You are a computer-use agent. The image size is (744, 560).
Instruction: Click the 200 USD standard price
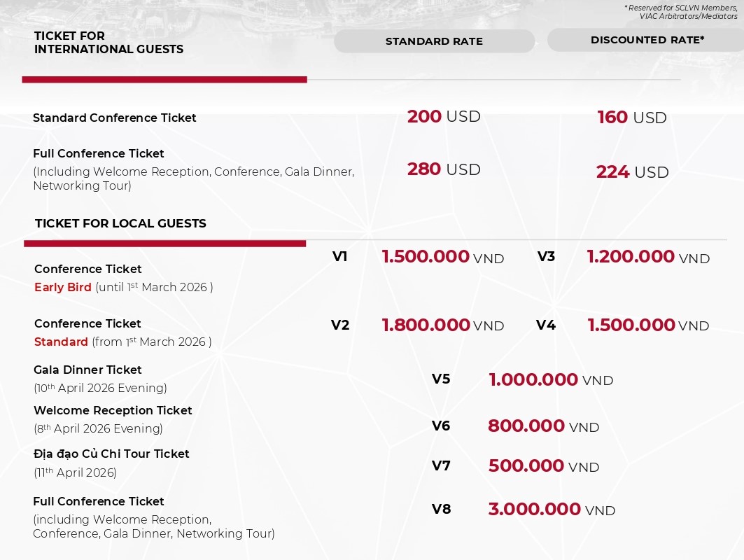[x=444, y=116]
